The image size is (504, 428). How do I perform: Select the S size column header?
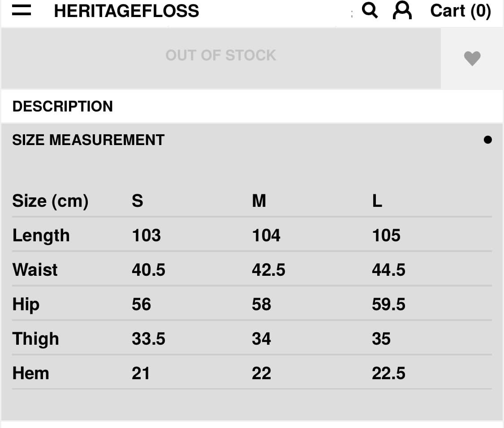tap(137, 201)
